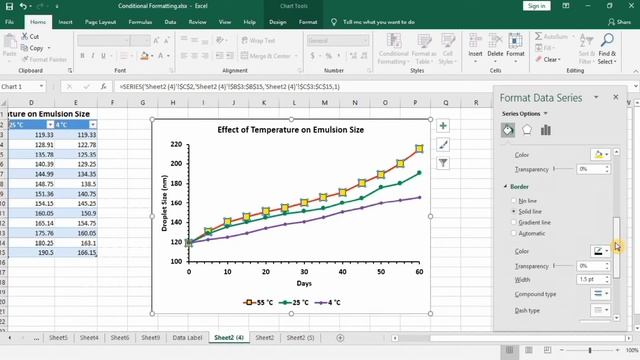Click the previous sheet scroll arrow
This screenshot has height=360, width=640.
coord(10,338)
